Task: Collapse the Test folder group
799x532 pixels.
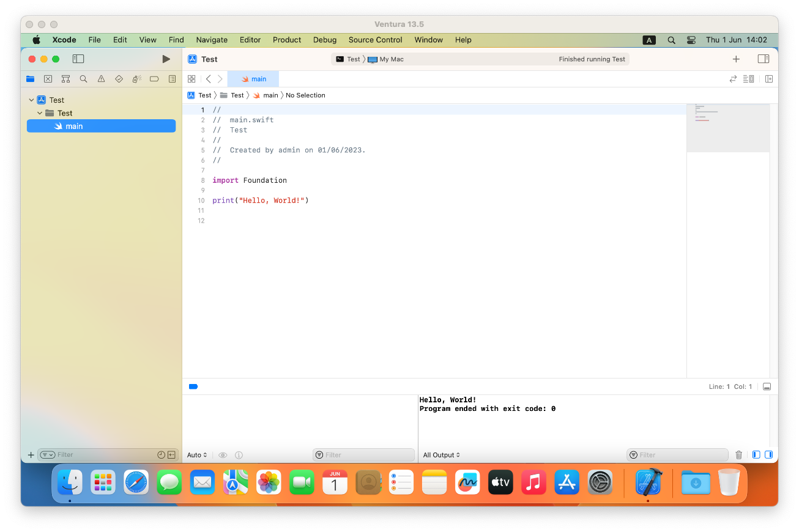Action: [40, 113]
